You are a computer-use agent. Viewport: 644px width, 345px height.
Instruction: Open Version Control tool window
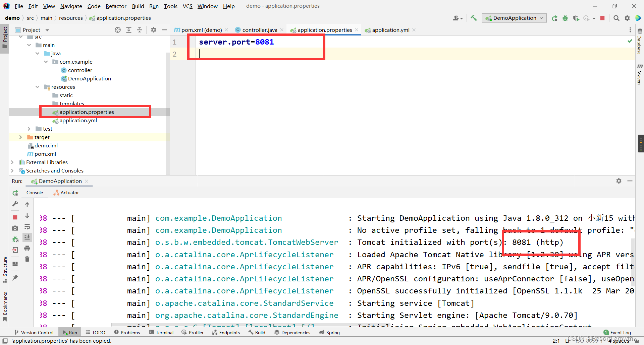pyautogui.click(x=34, y=332)
